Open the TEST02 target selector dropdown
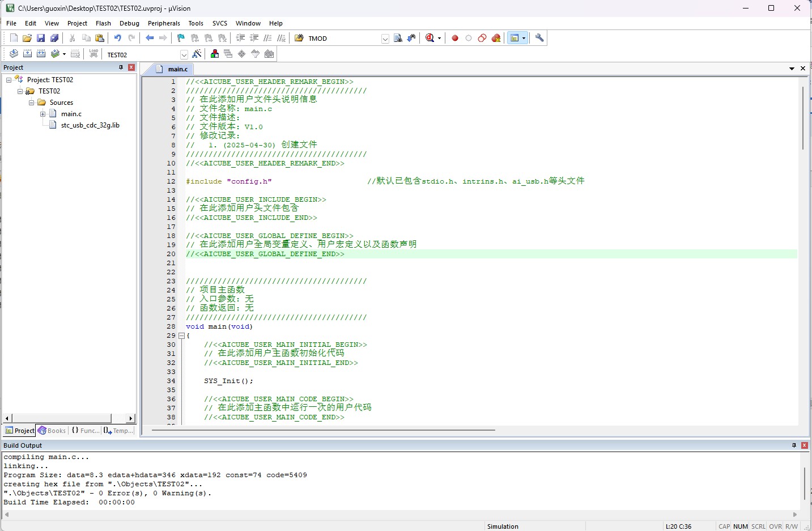Image resolution: width=812 pixels, height=531 pixels. (x=184, y=55)
